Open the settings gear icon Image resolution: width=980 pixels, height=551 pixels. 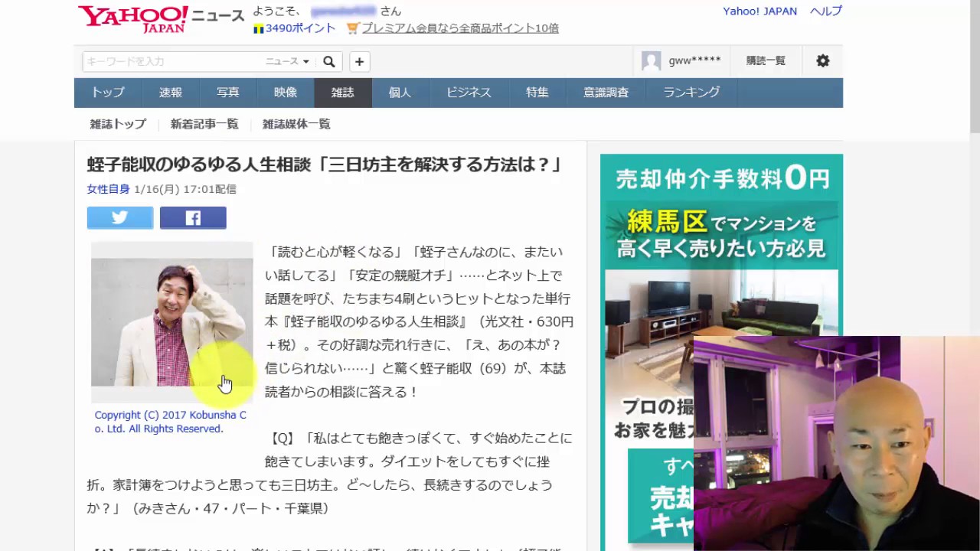pyautogui.click(x=823, y=61)
